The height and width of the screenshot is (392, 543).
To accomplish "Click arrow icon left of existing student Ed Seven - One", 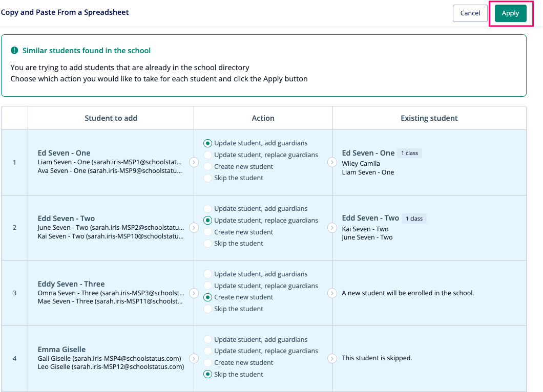I will point(332,162).
